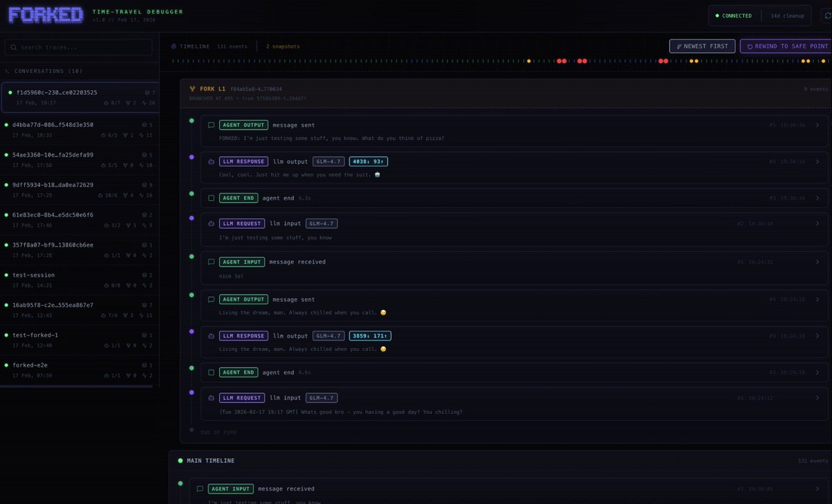Click the FORKED logo title
The height and width of the screenshot is (504, 832).
[x=45, y=15]
